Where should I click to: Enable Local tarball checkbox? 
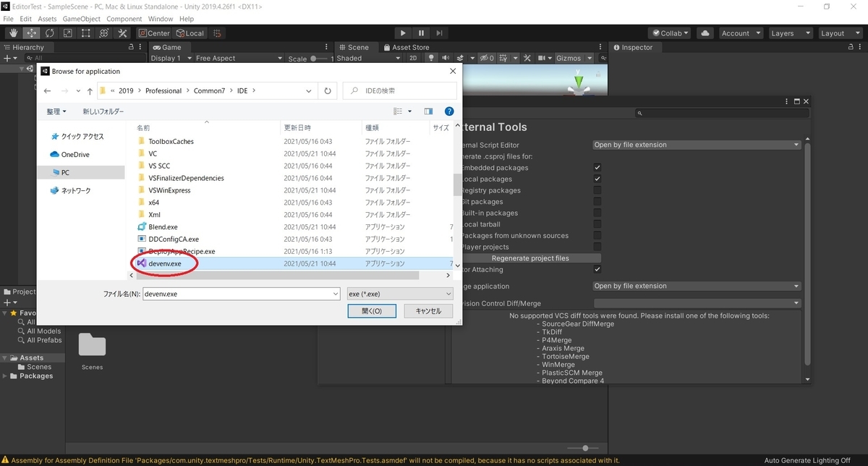pos(597,224)
